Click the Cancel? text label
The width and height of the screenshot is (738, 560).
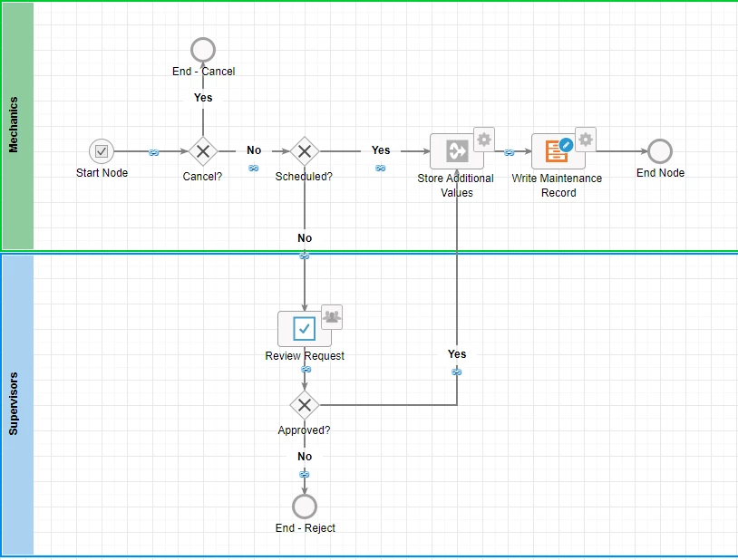click(202, 177)
